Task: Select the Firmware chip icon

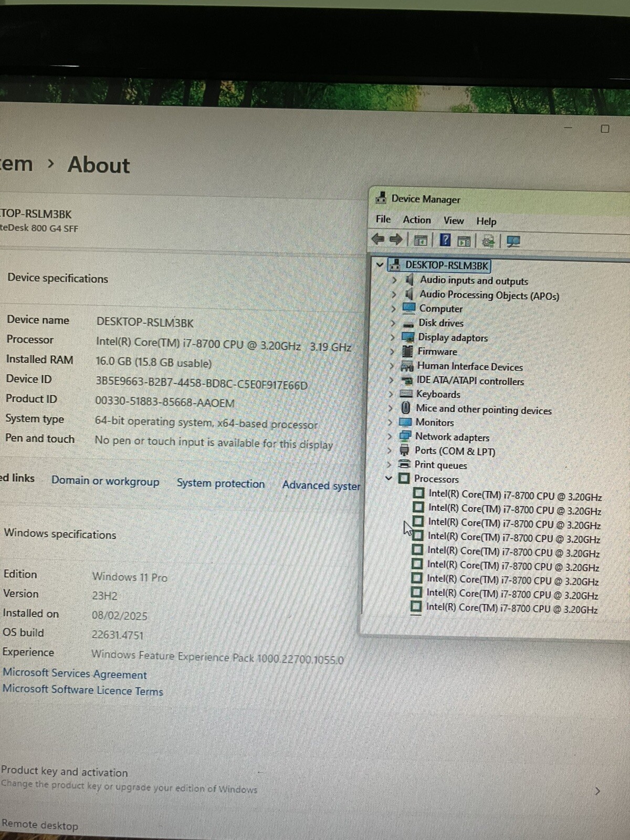Action: point(407,351)
